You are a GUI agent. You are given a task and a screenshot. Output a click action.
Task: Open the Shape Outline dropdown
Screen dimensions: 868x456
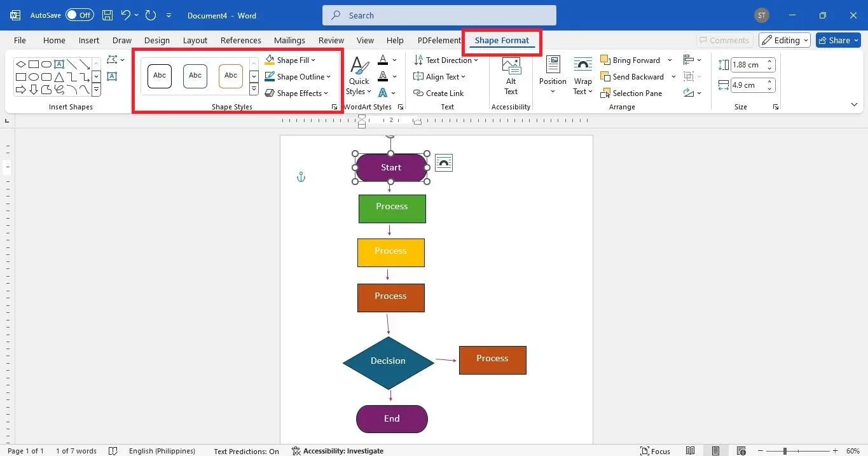point(298,76)
